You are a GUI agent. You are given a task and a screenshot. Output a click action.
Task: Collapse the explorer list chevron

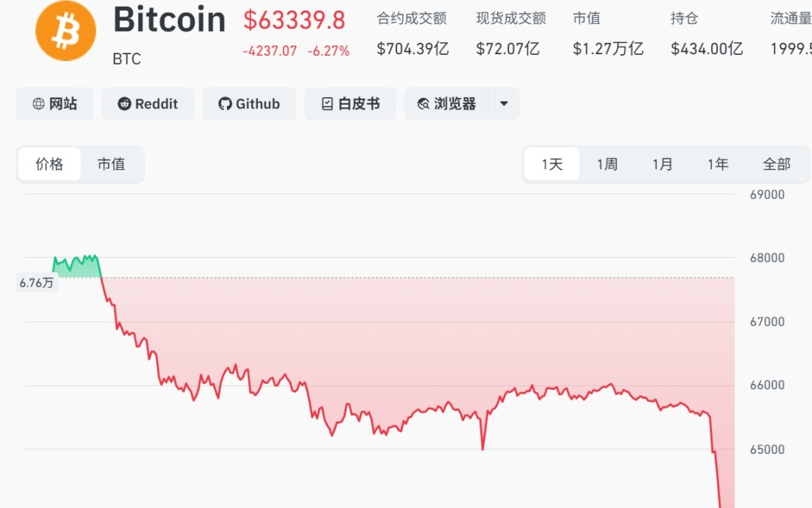pos(504,104)
